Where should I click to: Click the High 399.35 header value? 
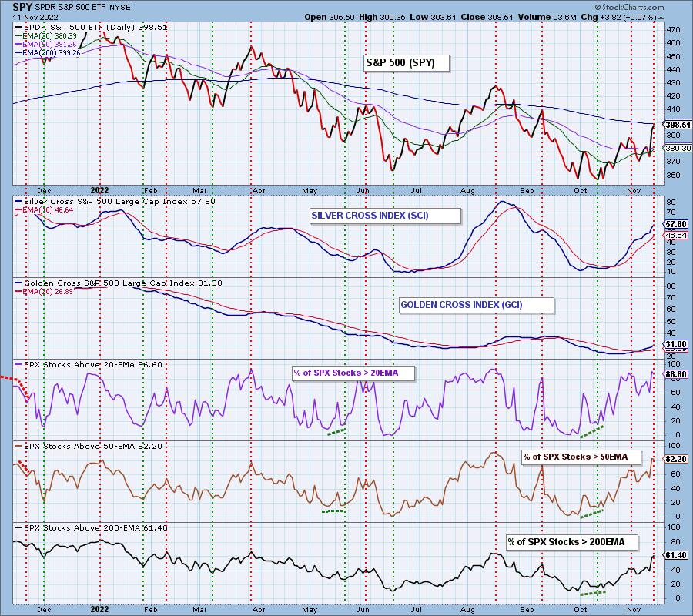pyautogui.click(x=382, y=18)
